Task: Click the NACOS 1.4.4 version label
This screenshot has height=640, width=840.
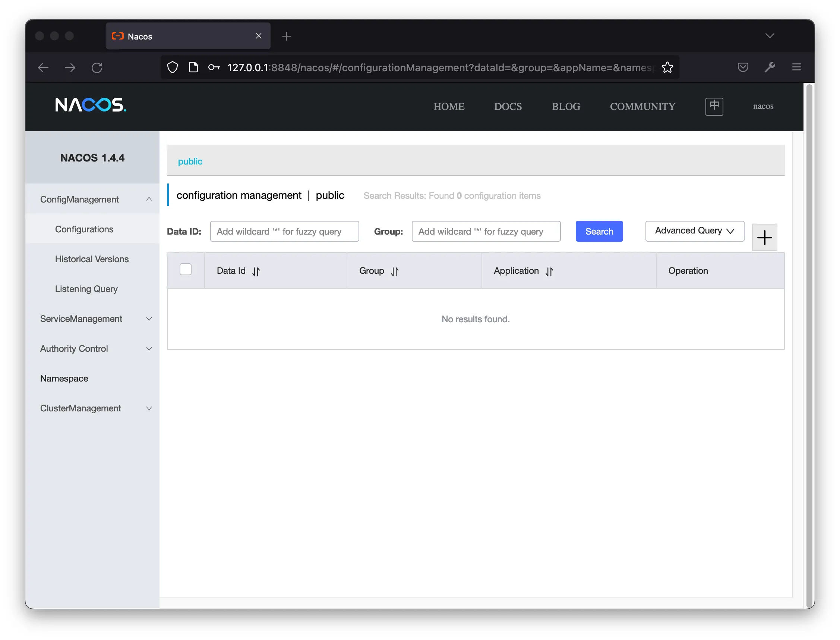Action: (92, 158)
